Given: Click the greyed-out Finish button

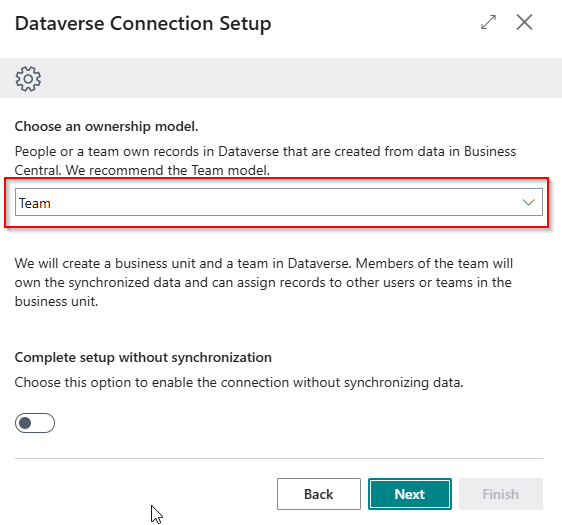Looking at the screenshot, I should [501, 494].
